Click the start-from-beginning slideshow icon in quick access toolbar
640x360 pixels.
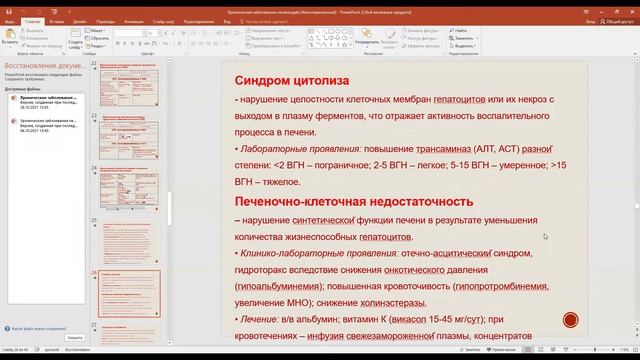pos(54,12)
